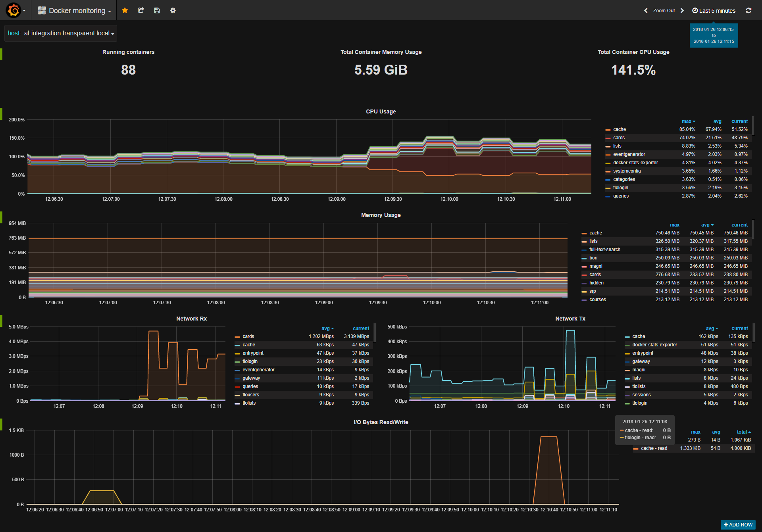Click the Network Tx panel title
The image size is (762, 532).
[570, 319]
